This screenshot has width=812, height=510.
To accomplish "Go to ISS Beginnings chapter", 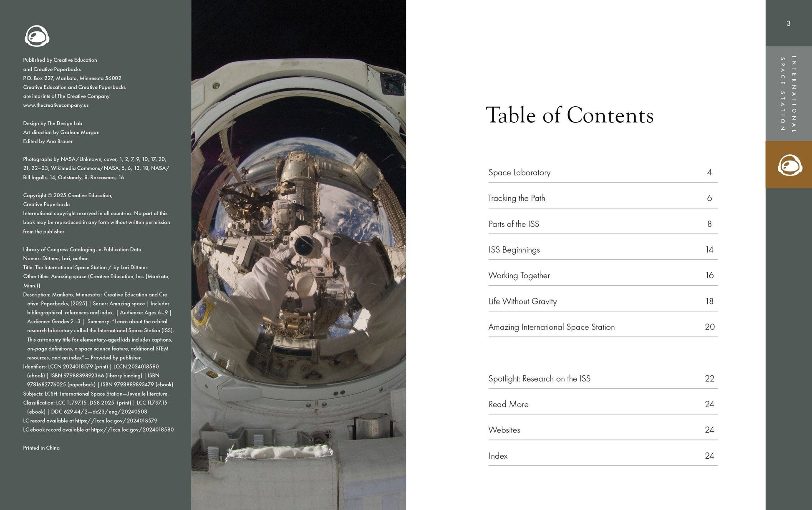I will point(514,250).
